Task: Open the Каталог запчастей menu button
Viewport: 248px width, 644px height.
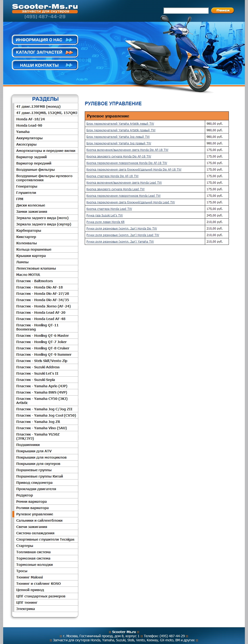Action: tap(45, 52)
